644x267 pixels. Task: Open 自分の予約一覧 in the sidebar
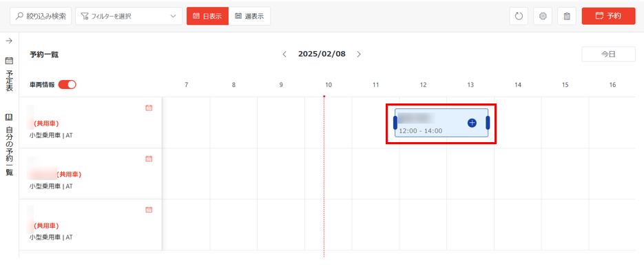tap(9, 144)
